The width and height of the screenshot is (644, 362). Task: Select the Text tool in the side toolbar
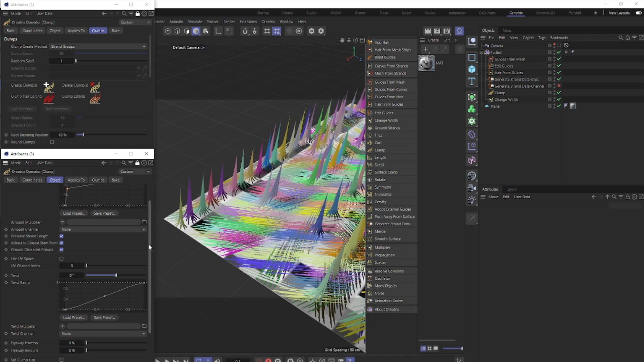coord(472,82)
